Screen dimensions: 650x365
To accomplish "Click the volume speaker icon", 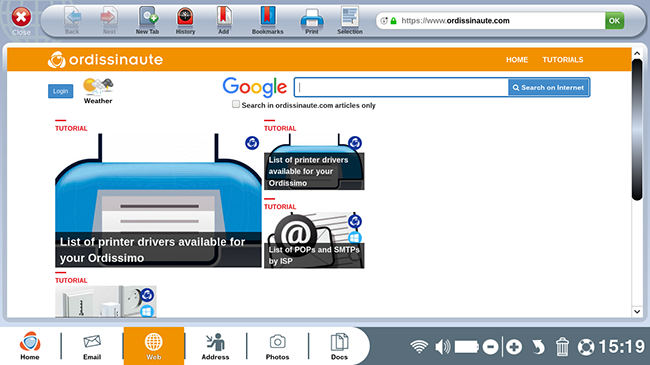I will click(x=442, y=346).
